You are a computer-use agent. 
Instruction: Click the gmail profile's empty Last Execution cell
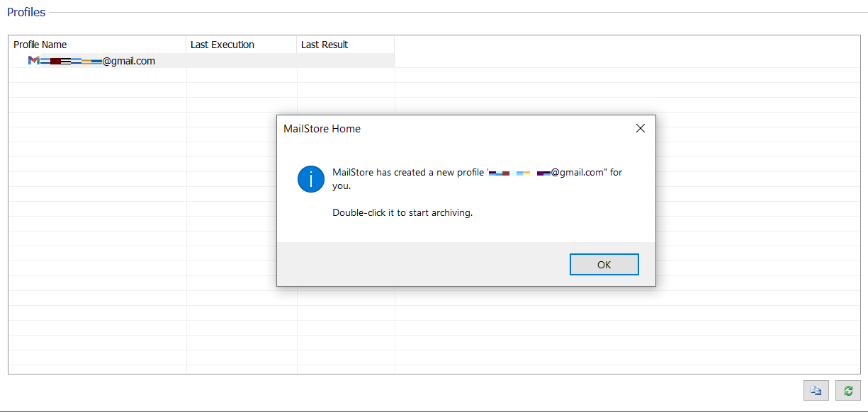point(241,61)
